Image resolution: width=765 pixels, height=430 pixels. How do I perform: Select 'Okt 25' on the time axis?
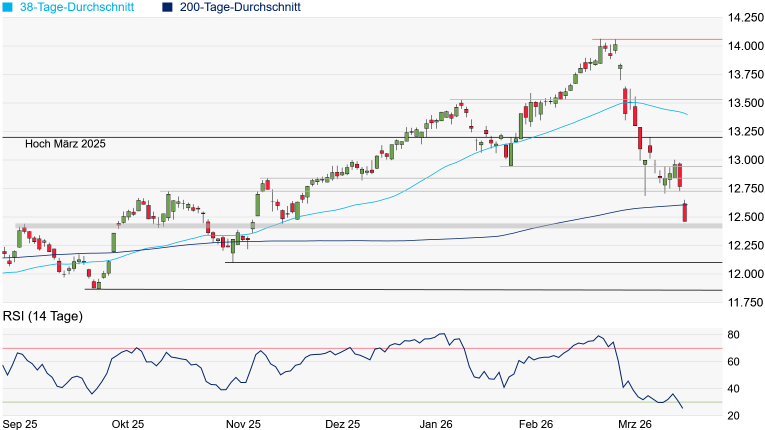(128, 424)
